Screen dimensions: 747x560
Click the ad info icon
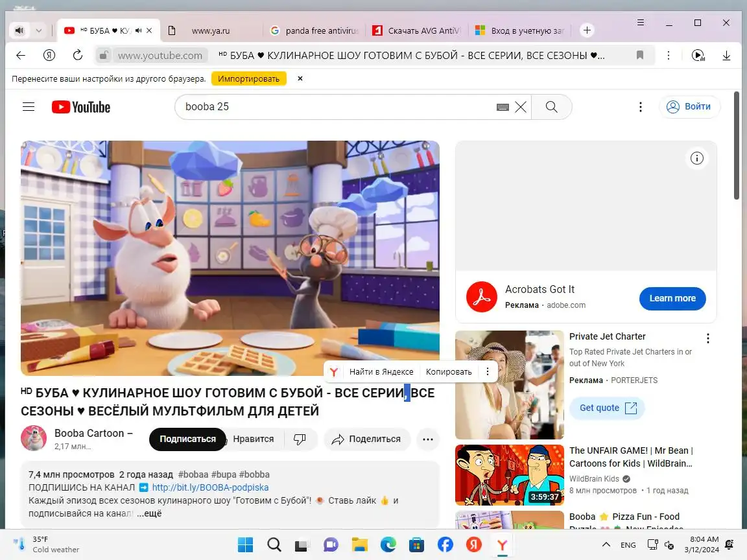696,158
